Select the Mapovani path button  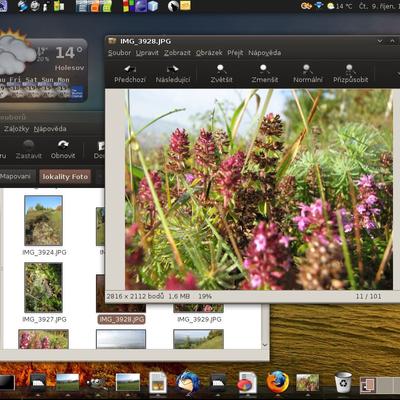click(16, 176)
